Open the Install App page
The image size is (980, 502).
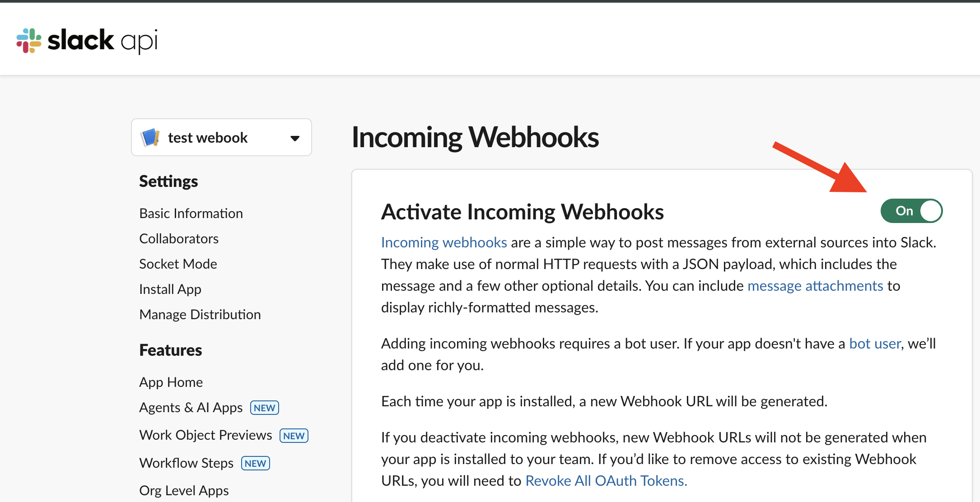(170, 289)
